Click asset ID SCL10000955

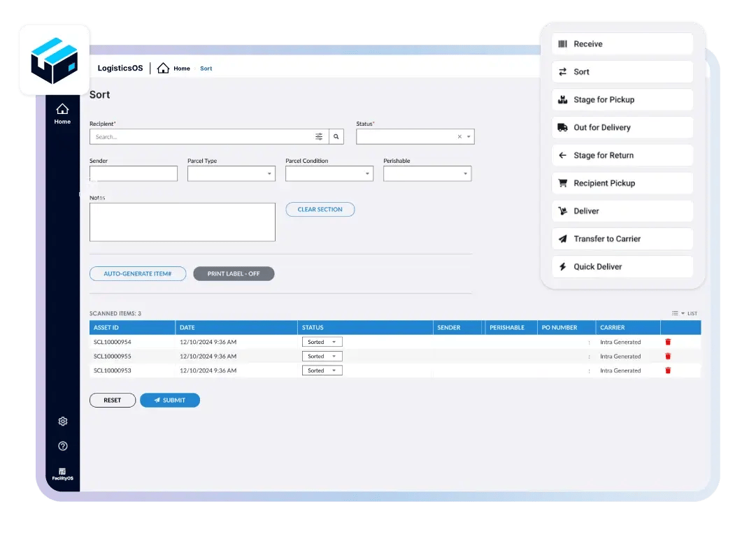113,356
